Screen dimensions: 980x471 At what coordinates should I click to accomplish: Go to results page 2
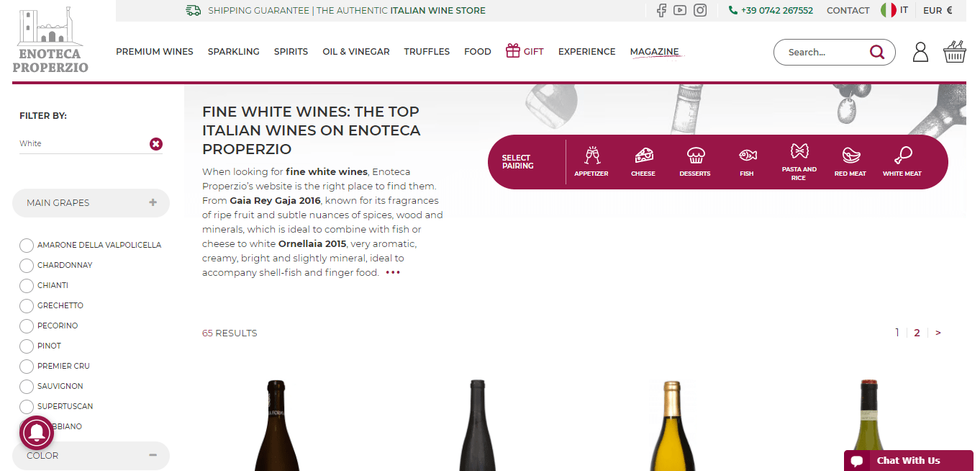917,333
